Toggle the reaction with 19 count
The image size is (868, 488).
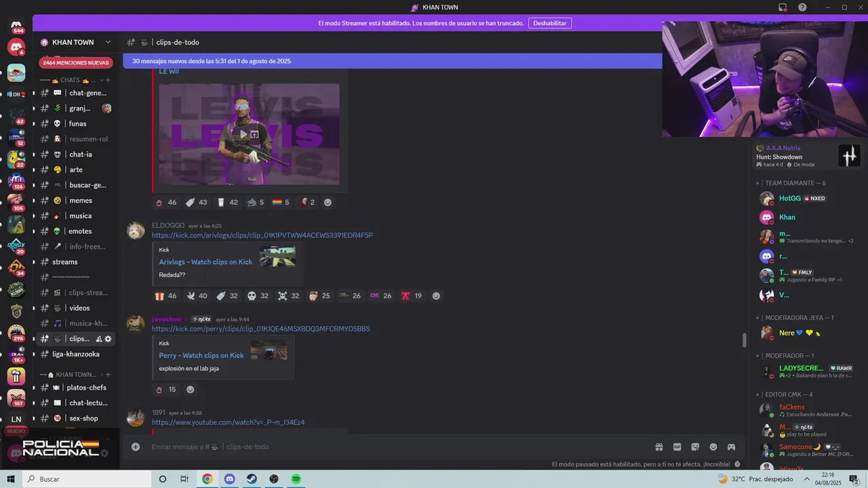click(x=412, y=296)
